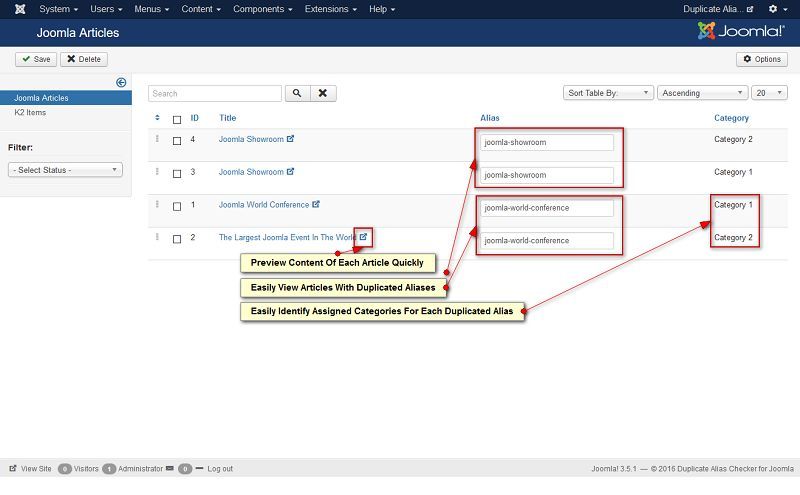Sort the table by the Category column header

coord(731,118)
